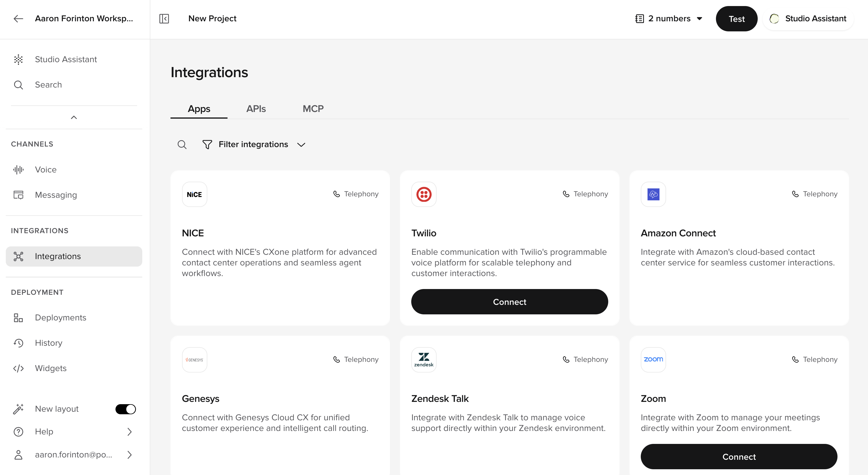Expand the Filter integrations dropdown
Screen dimensions: 868x475
point(254,145)
